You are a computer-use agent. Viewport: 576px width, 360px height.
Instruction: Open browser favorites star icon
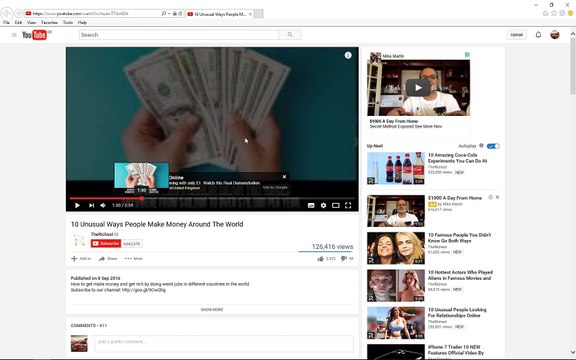pyautogui.click(x=554, y=13)
